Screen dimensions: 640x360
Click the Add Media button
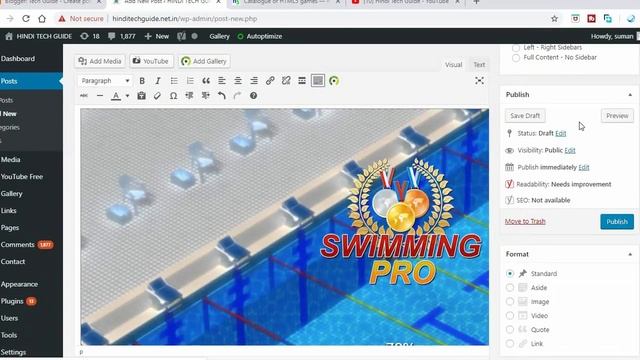click(x=100, y=61)
